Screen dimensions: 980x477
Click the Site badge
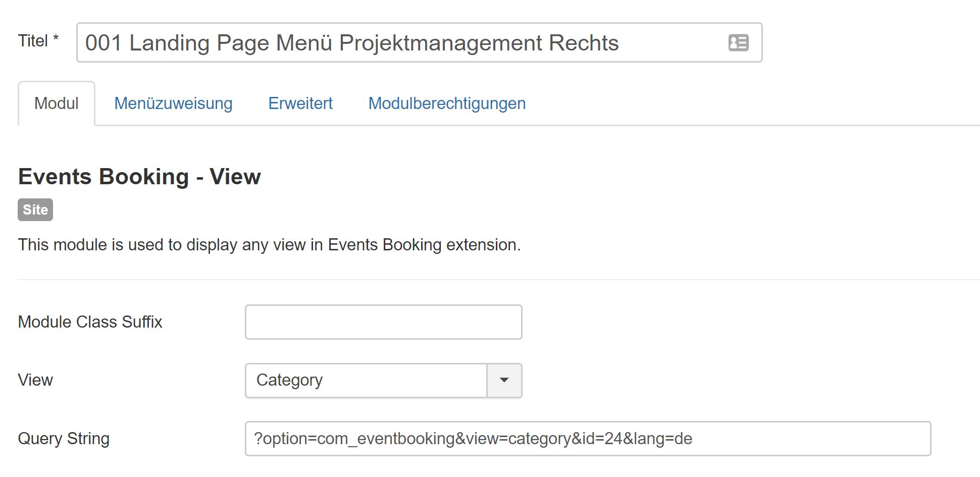pos(35,209)
